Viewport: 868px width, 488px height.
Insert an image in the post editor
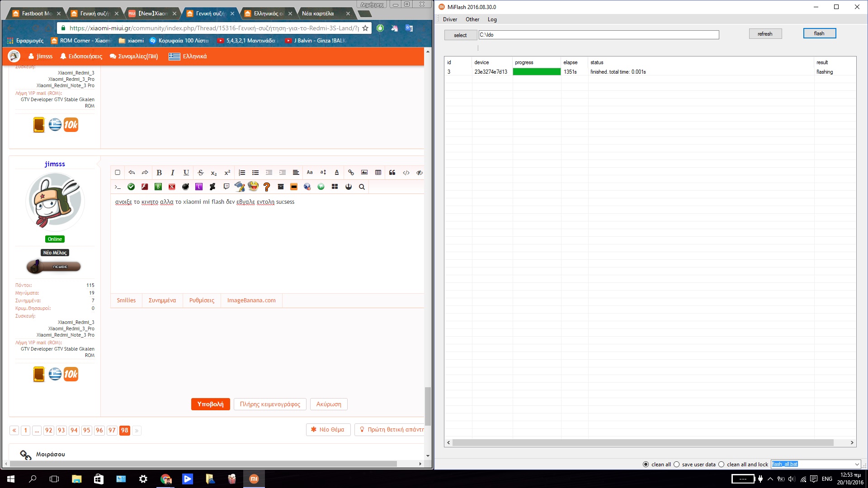(x=364, y=173)
